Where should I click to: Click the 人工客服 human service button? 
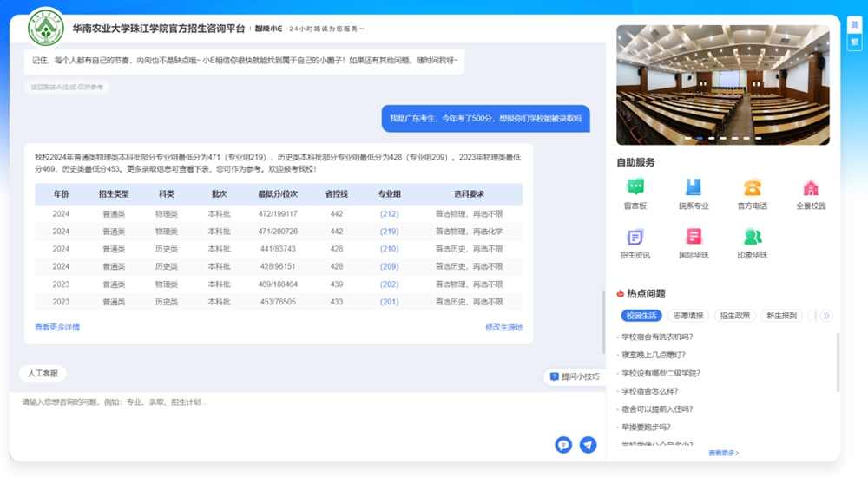click(43, 373)
